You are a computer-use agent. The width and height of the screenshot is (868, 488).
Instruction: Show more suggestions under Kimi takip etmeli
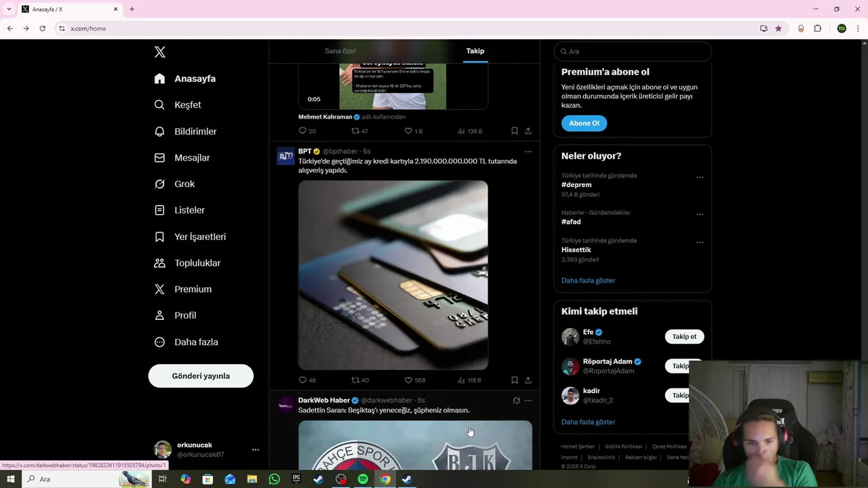[x=588, y=422]
